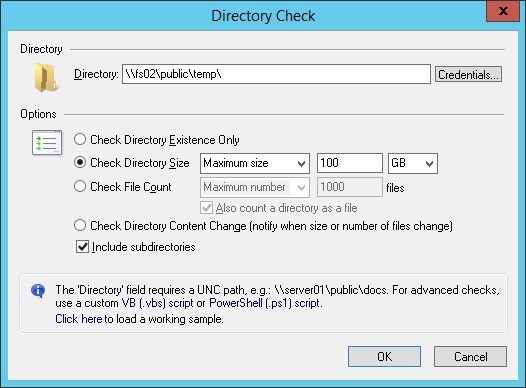Click the 'Directory:' field label
This screenshot has height=388, width=526.
(96, 74)
